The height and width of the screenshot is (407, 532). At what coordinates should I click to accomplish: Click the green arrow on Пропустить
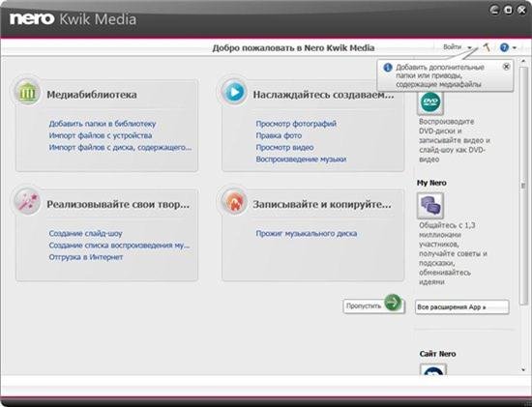coord(393,302)
